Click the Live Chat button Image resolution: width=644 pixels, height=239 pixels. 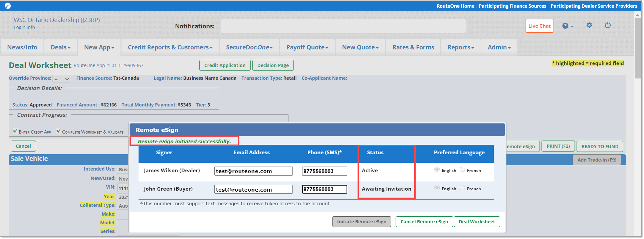pos(539,26)
